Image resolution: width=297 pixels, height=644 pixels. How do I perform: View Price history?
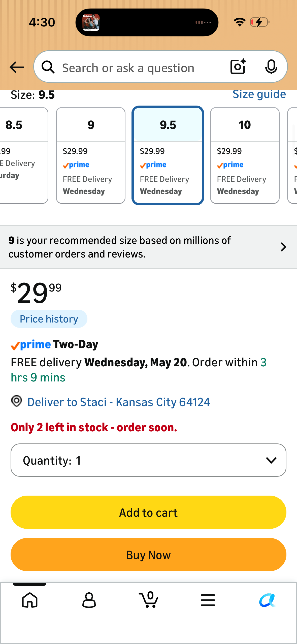pos(49,319)
